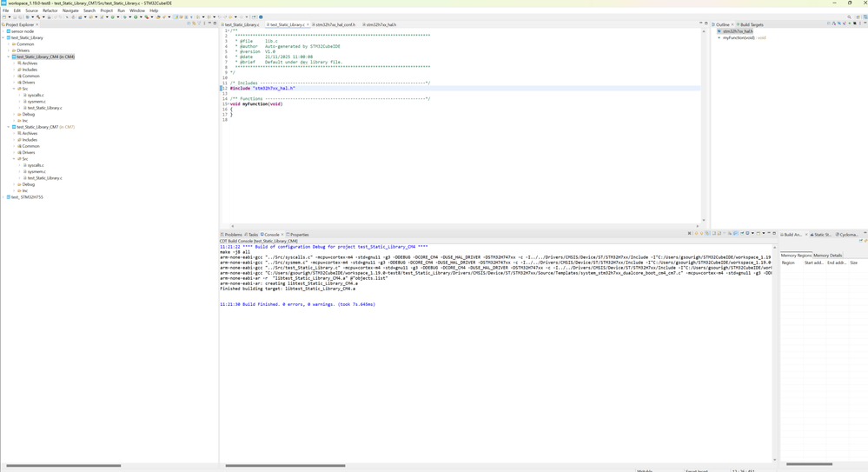This screenshot has height=472, width=868.
Task: Minimize the editor area pane
Action: point(700,23)
